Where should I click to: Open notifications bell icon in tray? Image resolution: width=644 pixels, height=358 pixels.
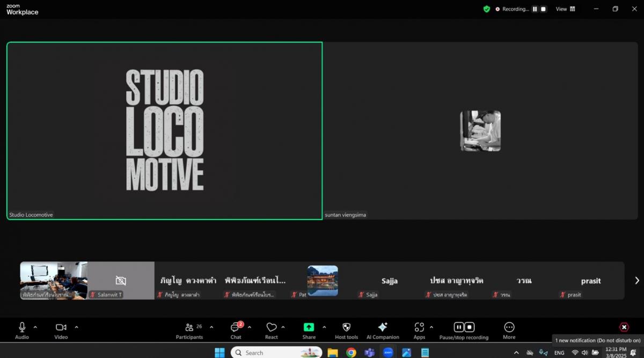coord(634,353)
